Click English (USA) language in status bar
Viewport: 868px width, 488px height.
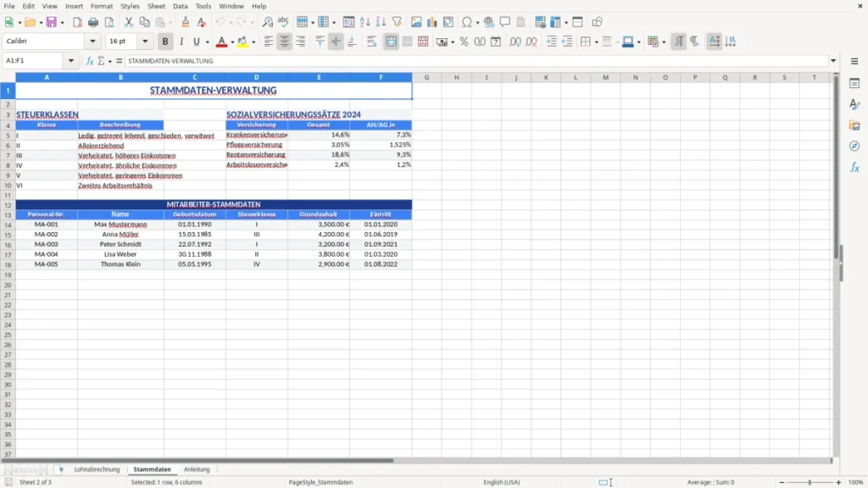[501, 482]
